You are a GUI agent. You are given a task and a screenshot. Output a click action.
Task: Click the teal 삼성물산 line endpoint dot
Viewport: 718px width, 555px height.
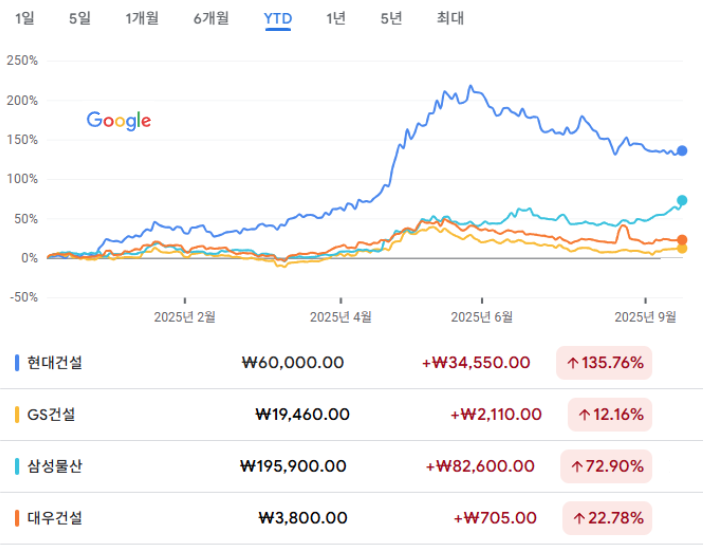click(682, 201)
